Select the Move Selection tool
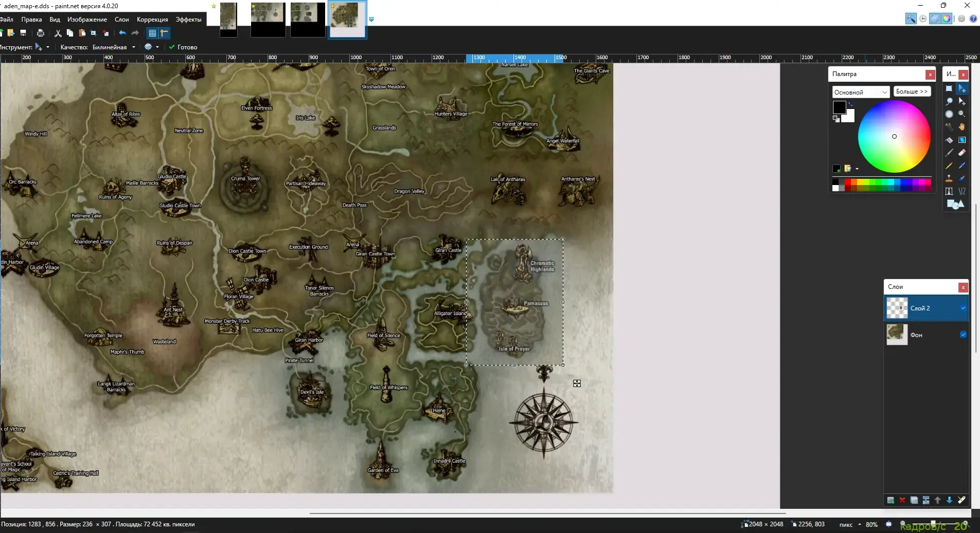 pos(962,102)
